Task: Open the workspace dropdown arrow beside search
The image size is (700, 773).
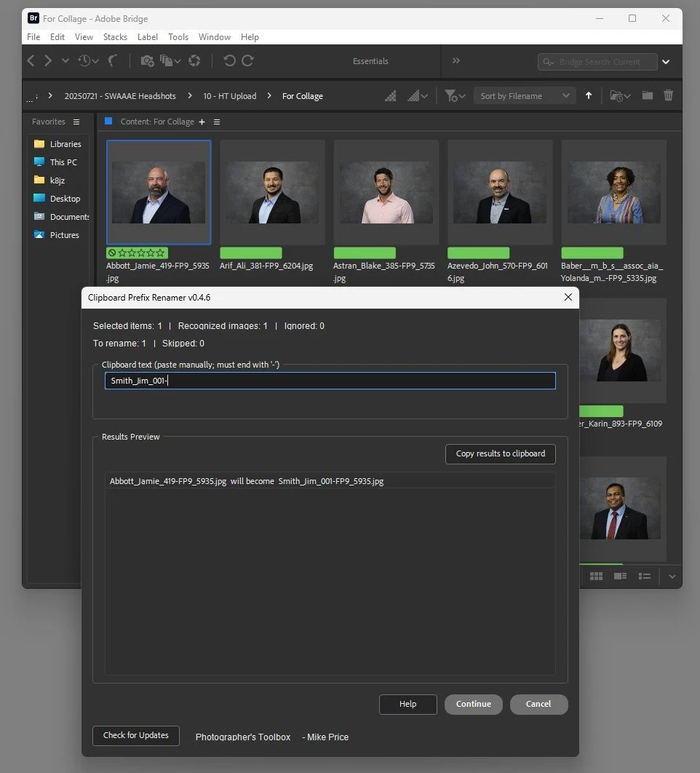Action: click(666, 62)
